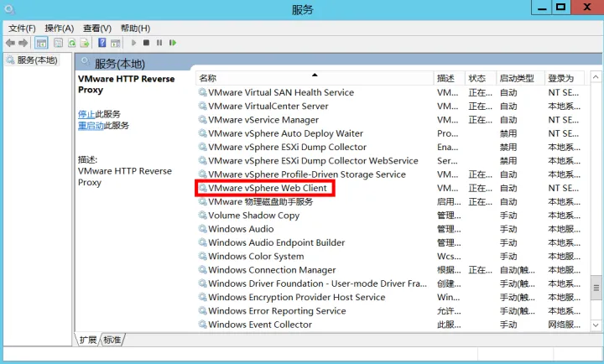
Task: Select VMware vSphere Web Client service
Action: (390, 188)
